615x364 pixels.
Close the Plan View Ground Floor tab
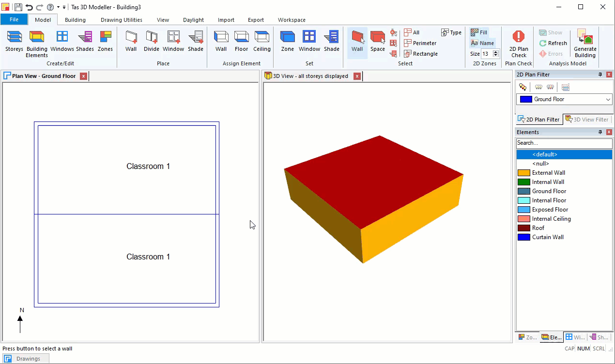(83, 76)
